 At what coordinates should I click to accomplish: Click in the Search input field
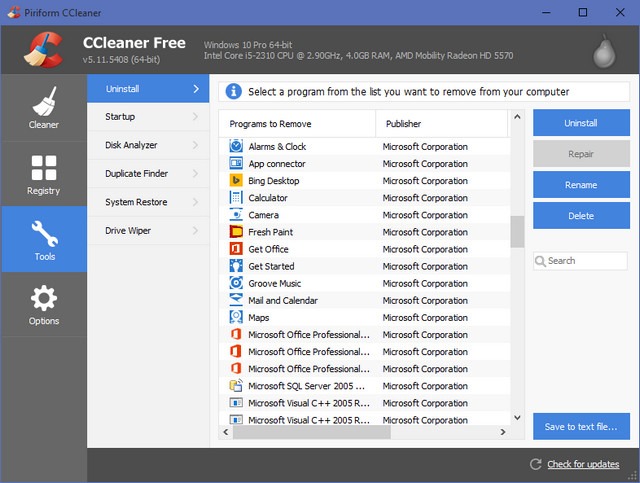tap(580, 261)
